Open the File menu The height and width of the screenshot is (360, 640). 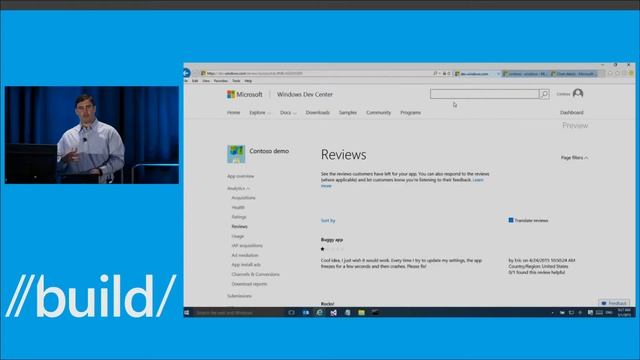186,81
